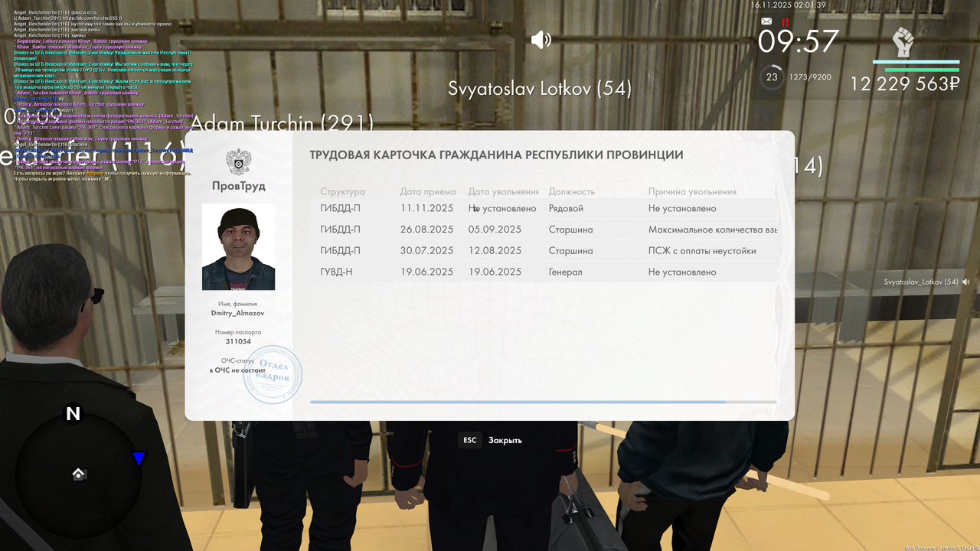Open the mail envelope icon

(x=766, y=21)
